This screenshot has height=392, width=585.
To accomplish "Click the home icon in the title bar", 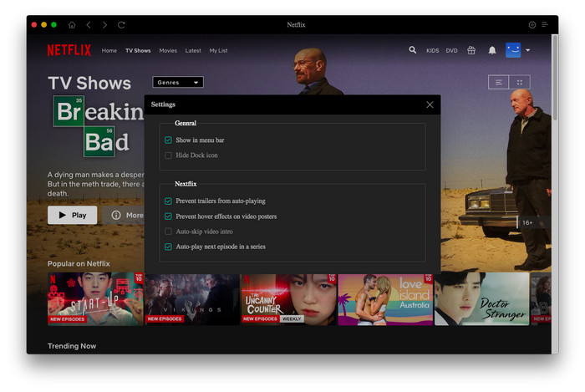I will 72,25.
